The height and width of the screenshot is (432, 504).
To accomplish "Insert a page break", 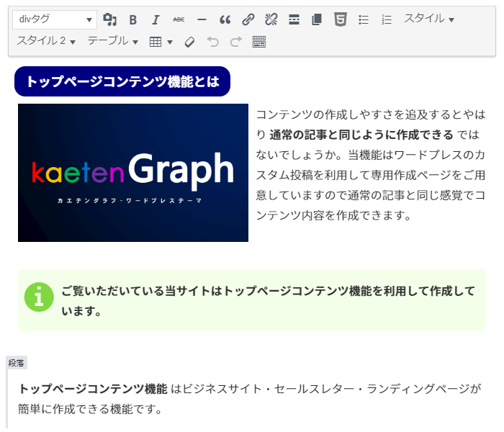I will pyautogui.click(x=317, y=20).
